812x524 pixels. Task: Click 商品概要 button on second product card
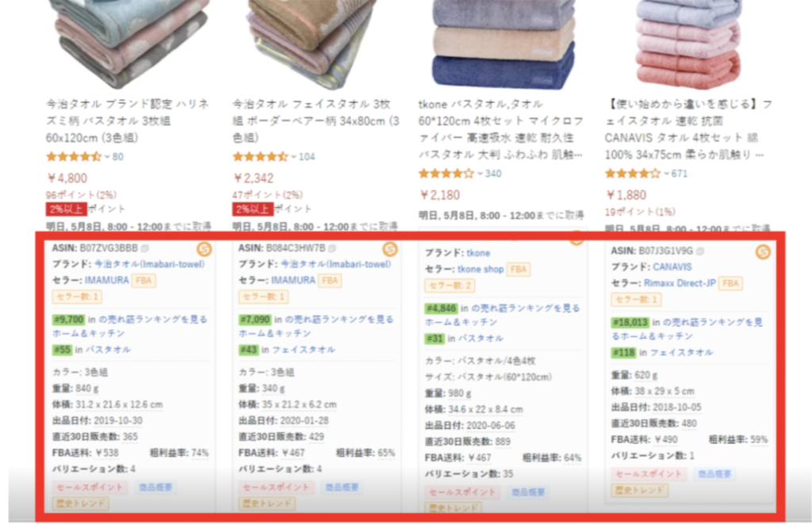pyautogui.click(x=342, y=488)
